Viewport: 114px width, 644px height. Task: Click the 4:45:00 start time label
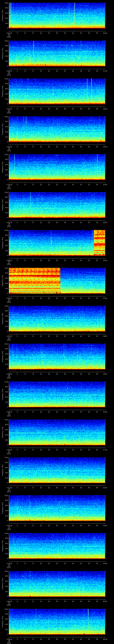[9, 639]
